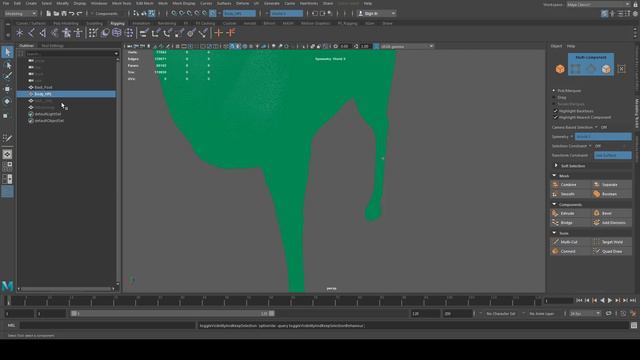Pick the Paint selection brush tool
This screenshot has height=360, width=640.
7,76
